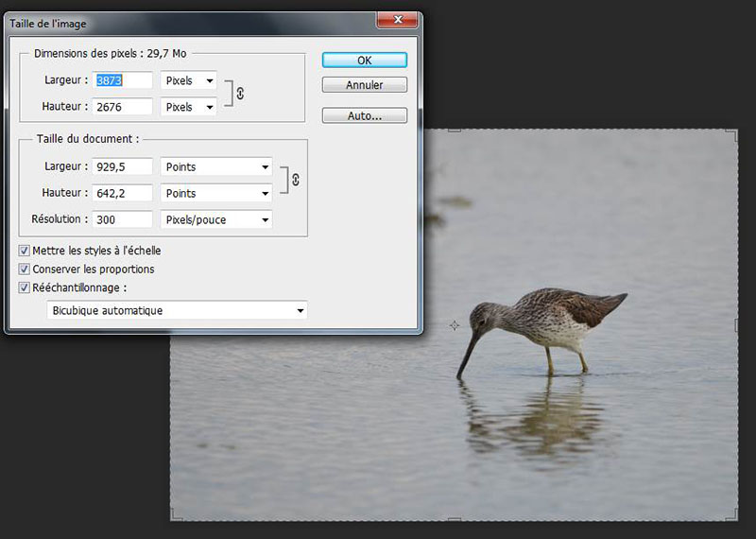This screenshot has width=756, height=539.
Task: Expand the Bicubique automatique resampling dropdown
Action: tap(177, 310)
